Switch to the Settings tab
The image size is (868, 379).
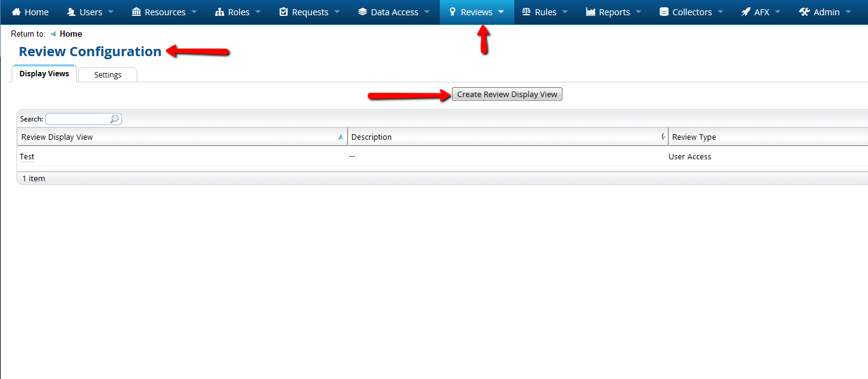click(107, 74)
